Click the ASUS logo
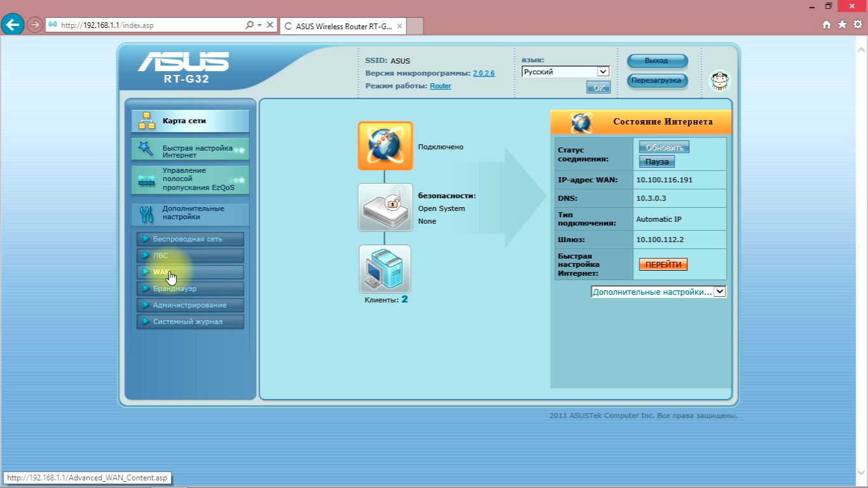The width and height of the screenshot is (868, 488). pos(183,62)
